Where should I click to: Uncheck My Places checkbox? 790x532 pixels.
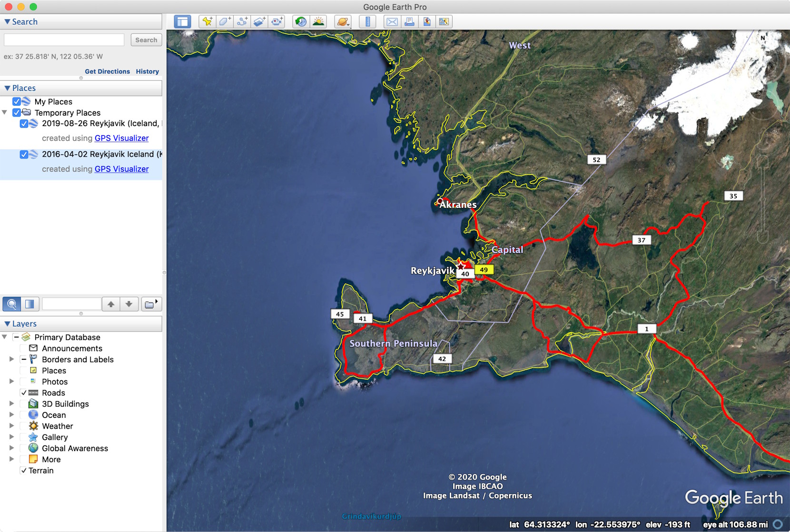[x=17, y=101]
